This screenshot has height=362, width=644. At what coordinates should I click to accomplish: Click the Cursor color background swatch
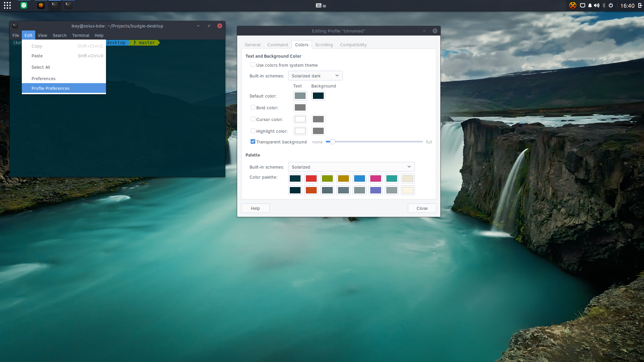(318, 119)
